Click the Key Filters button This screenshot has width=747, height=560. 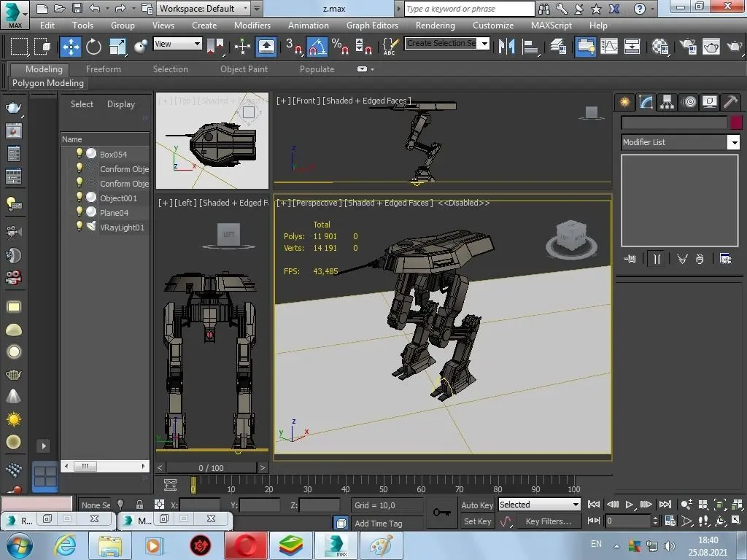pyautogui.click(x=548, y=521)
